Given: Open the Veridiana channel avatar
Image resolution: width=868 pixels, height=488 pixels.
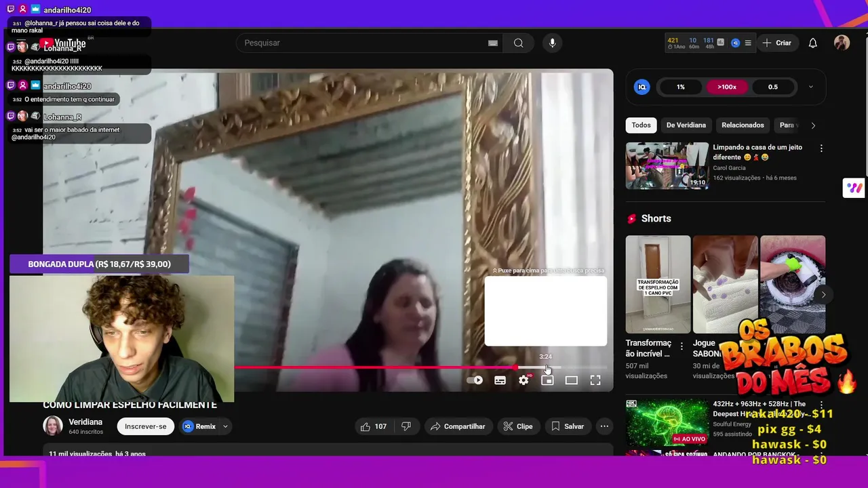Looking at the screenshot, I should point(53,426).
